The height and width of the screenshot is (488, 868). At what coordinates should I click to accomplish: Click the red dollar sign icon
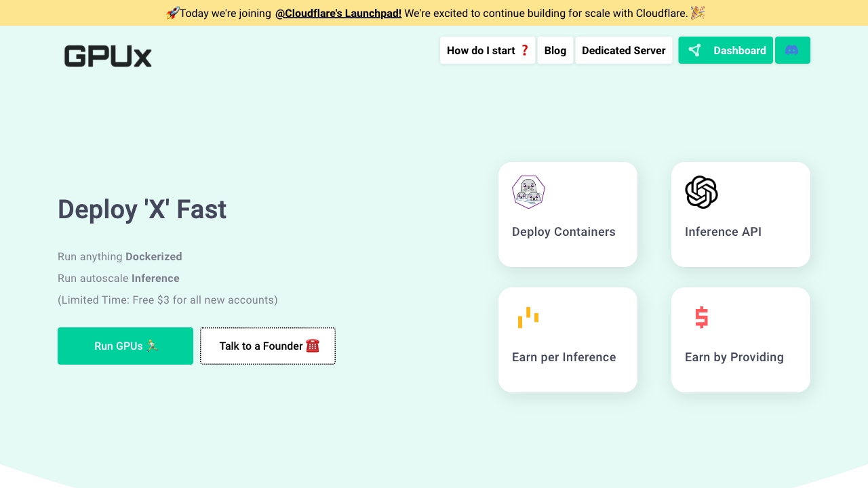[701, 317]
